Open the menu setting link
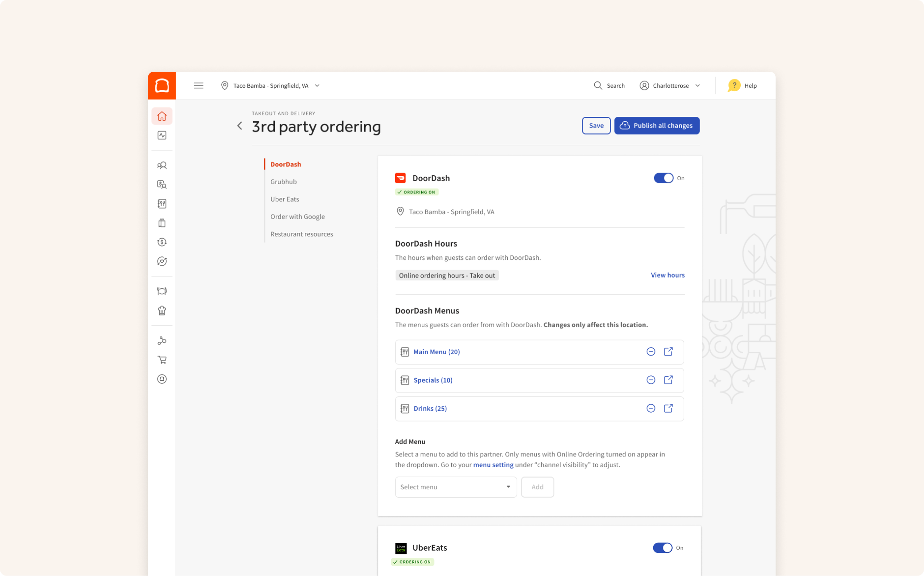This screenshot has width=924, height=576. coord(493,465)
